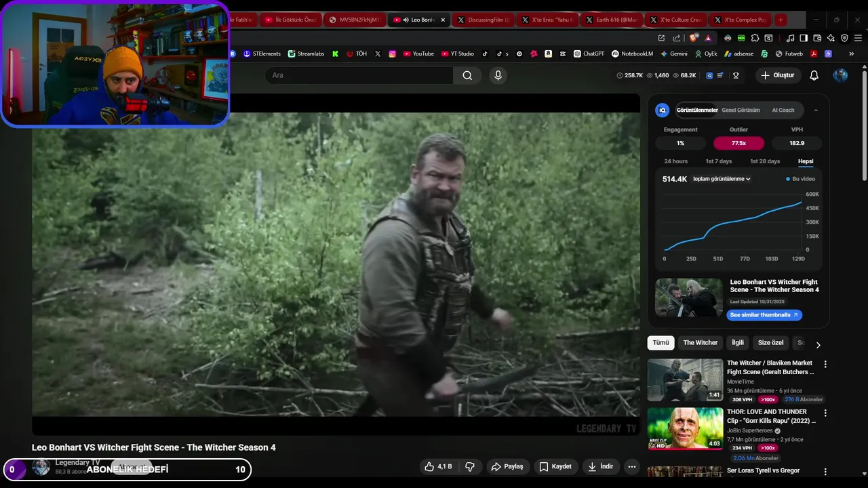The image size is (868, 488).
Task: Select the Hepsi range
Action: click(806, 161)
